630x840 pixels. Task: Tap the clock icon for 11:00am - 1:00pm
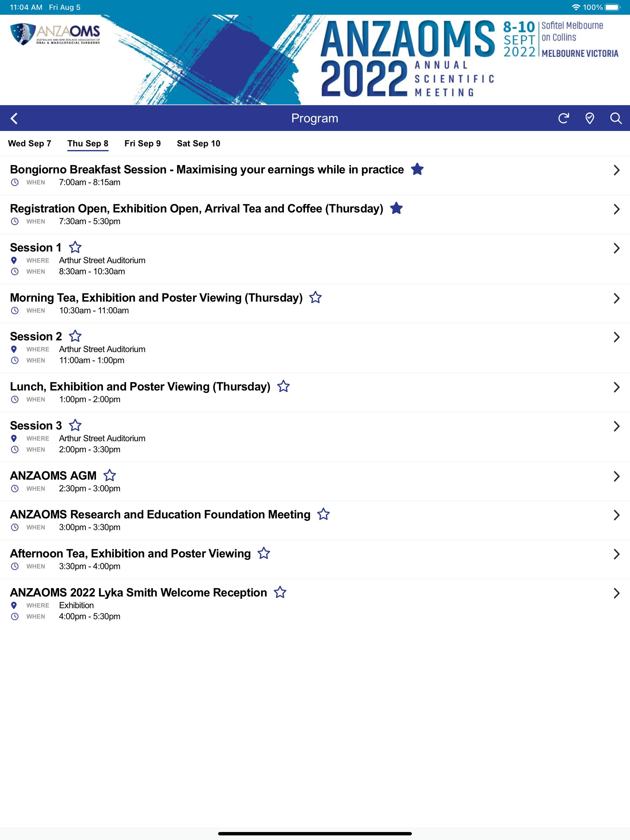(x=14, y=360)
